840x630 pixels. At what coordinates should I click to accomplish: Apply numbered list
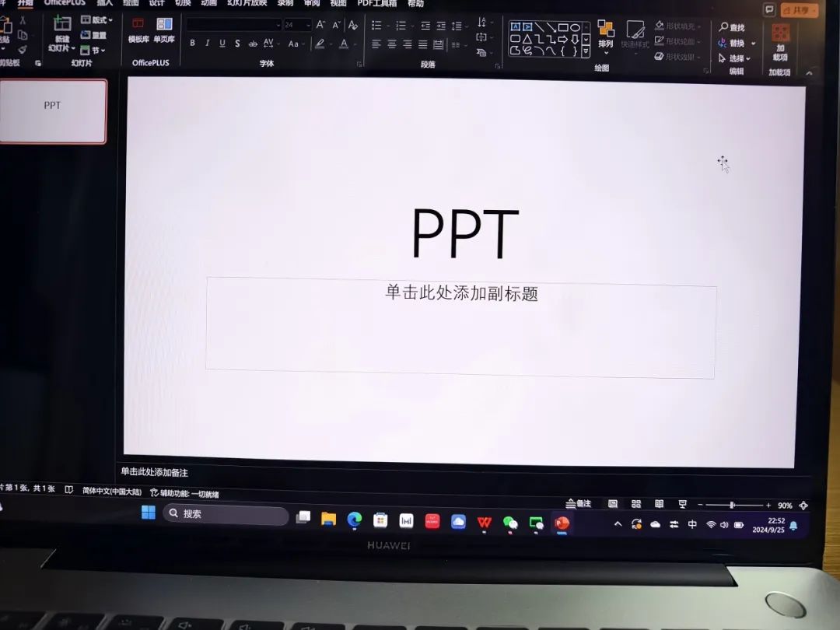click(401, 26)
